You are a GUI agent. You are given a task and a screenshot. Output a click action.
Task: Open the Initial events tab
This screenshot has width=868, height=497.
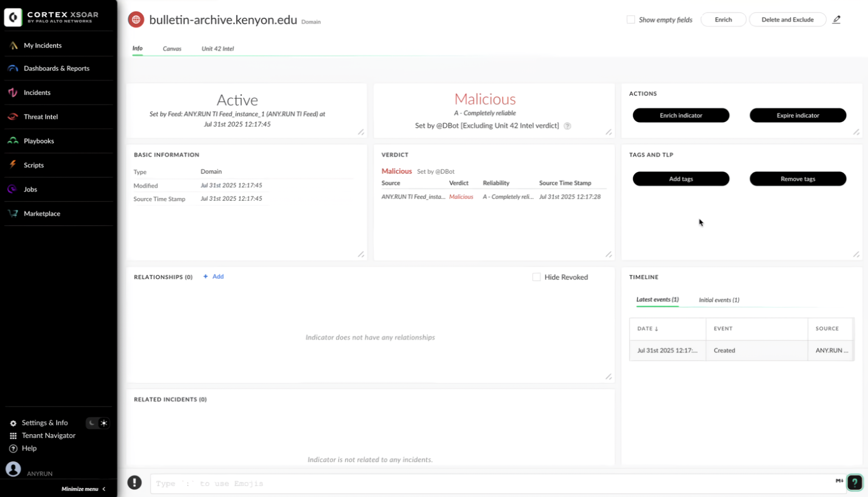(719, 300)
